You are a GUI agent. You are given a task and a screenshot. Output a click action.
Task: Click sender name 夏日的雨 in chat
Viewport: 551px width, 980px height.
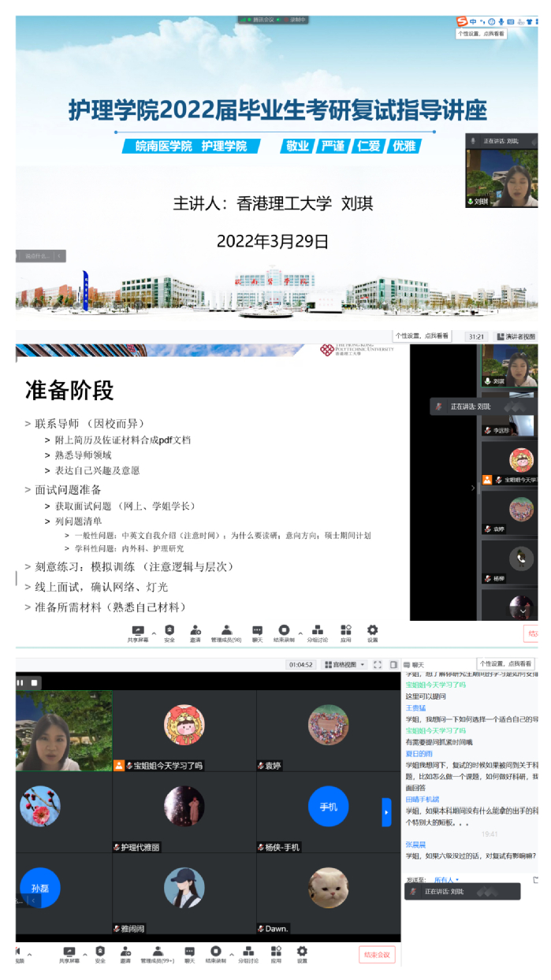tap(419, 754)
